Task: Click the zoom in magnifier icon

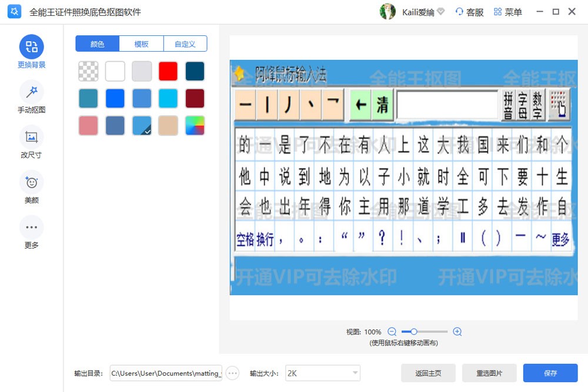Action: [x=457, y=331]
